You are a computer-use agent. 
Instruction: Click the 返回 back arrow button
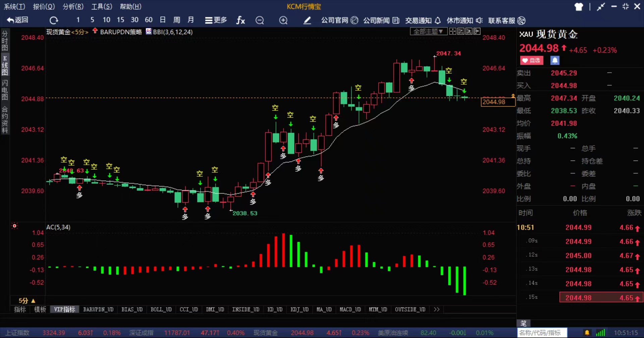17,20
